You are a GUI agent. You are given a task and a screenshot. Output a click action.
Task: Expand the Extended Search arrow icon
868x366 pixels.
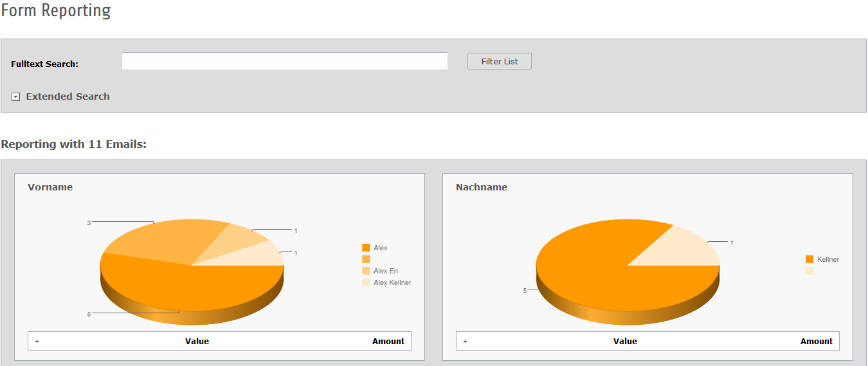pos(15,96)
